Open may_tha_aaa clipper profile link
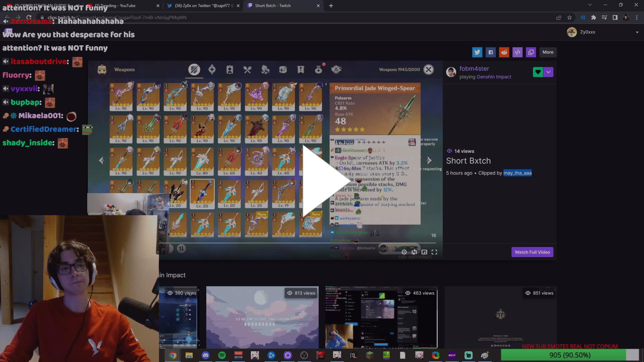 (x=517, y=173)
